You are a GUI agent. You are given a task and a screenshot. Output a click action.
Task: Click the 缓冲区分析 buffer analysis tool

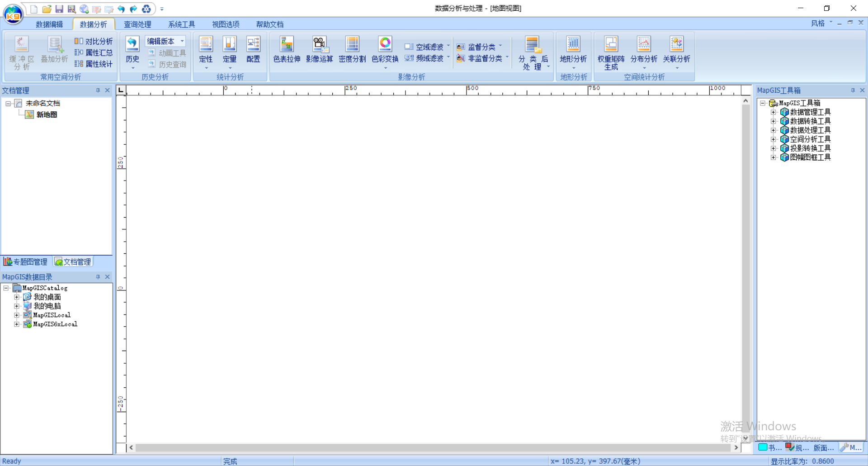pos(21,53)
